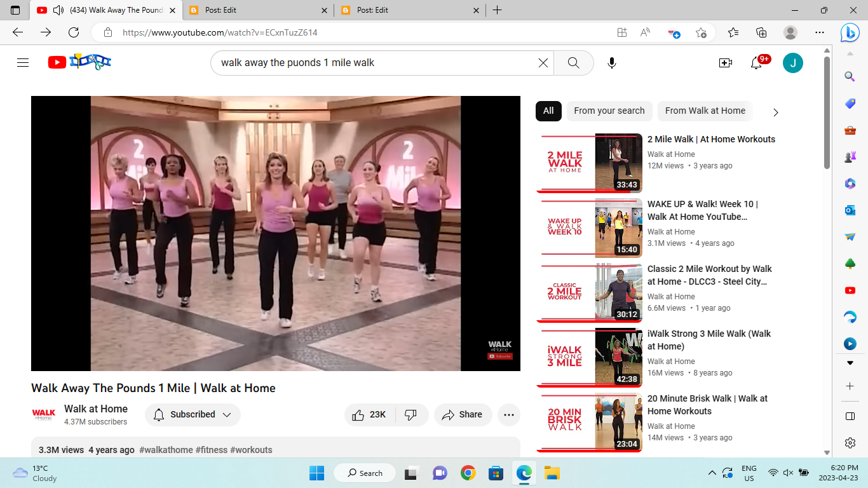868x488 pixels.
Task: Click the #workouts hashtag
Action: click(x=251, y=450)
